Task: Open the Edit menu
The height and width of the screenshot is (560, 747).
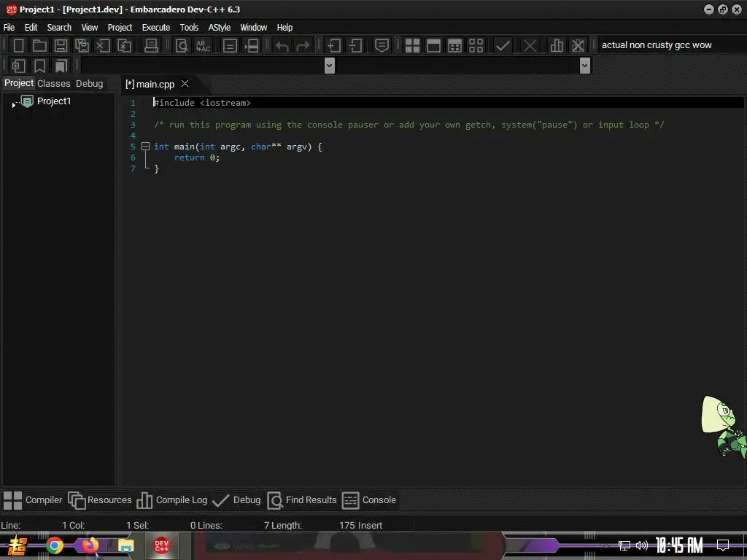Action: (x=31, y=28)
